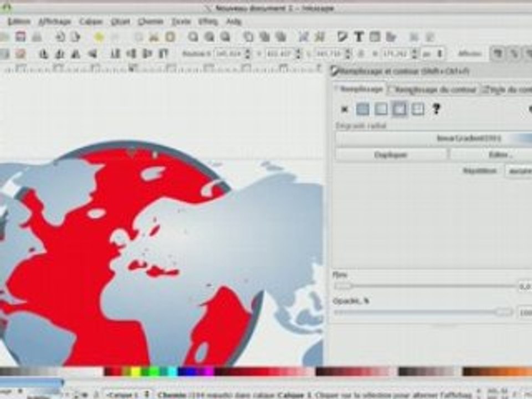532x399 pixels.
Task: Pick the yellow palette color swatch
Action: tap(135, 372)
